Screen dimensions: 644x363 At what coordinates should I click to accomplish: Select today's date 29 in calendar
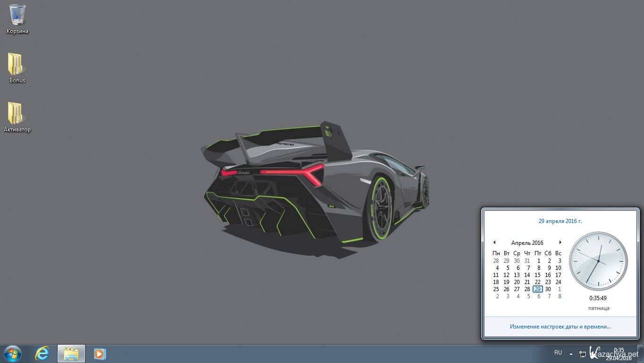coord(537,289)
